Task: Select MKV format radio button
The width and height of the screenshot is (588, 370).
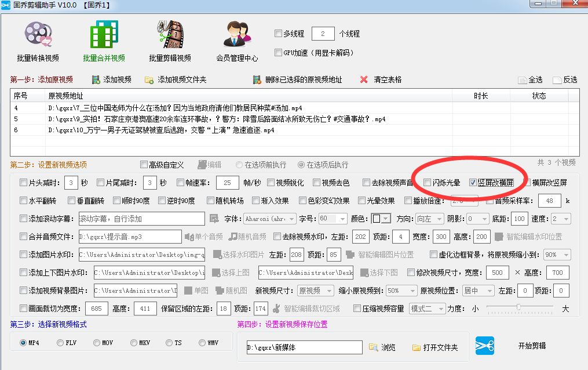Action: [134, 343]
